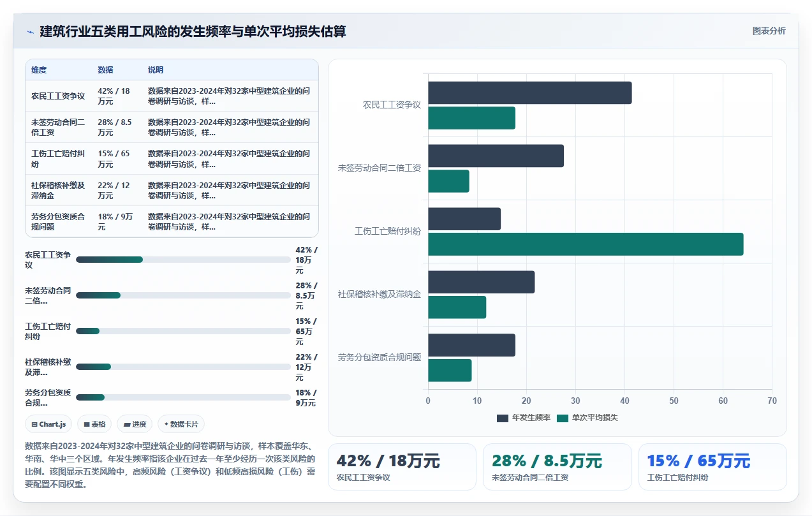Open the 42% / 18万元 data card
The height and width of the screenshot is (516, 812).
tap(402, 467)
